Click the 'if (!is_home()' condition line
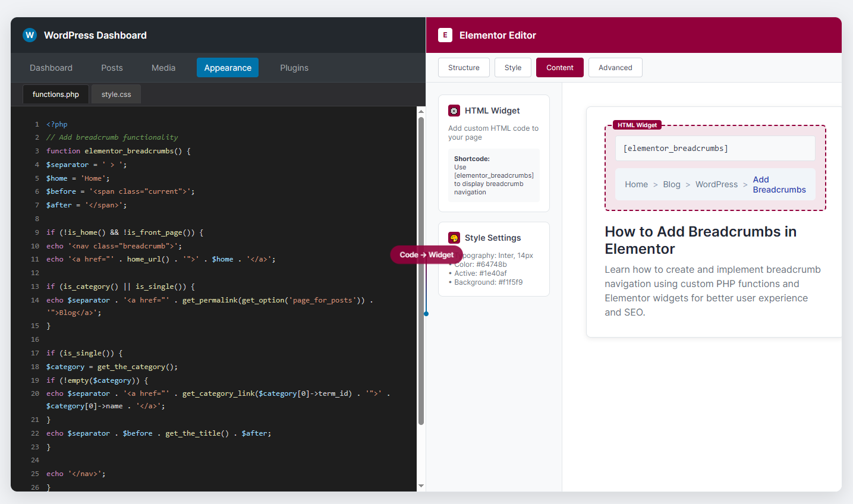 (x=125, y=232)
